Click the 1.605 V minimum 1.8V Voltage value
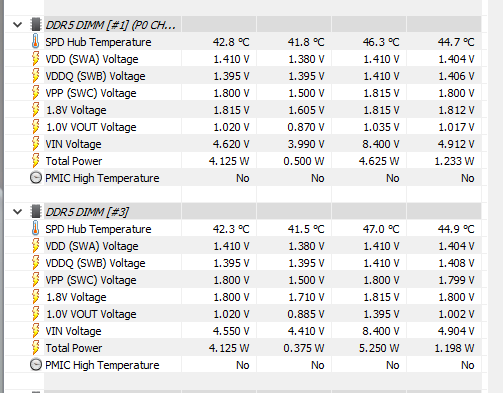 tap(306, 110)
